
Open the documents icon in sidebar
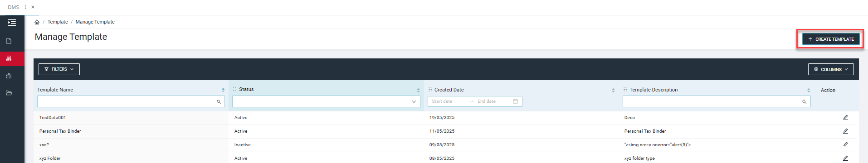pos(9,41)
